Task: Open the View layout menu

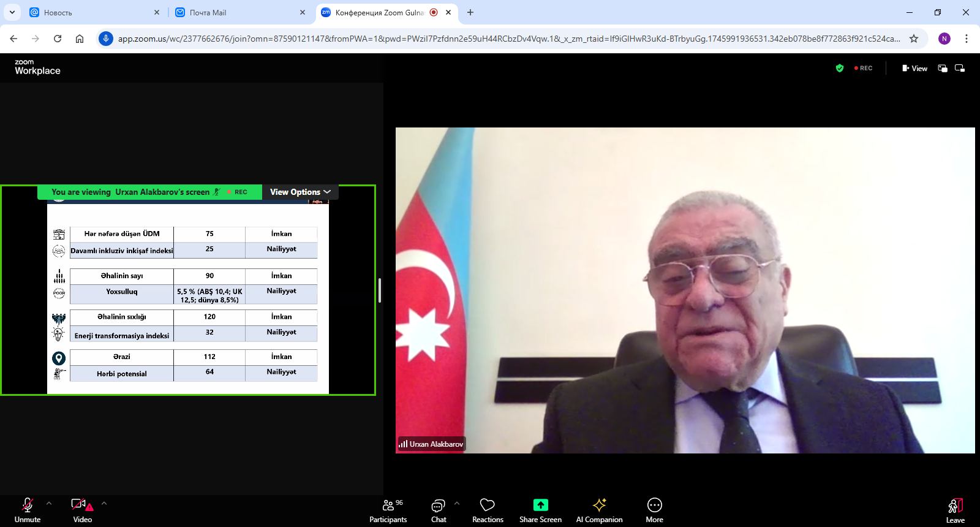Action: (x=914, y=68)
